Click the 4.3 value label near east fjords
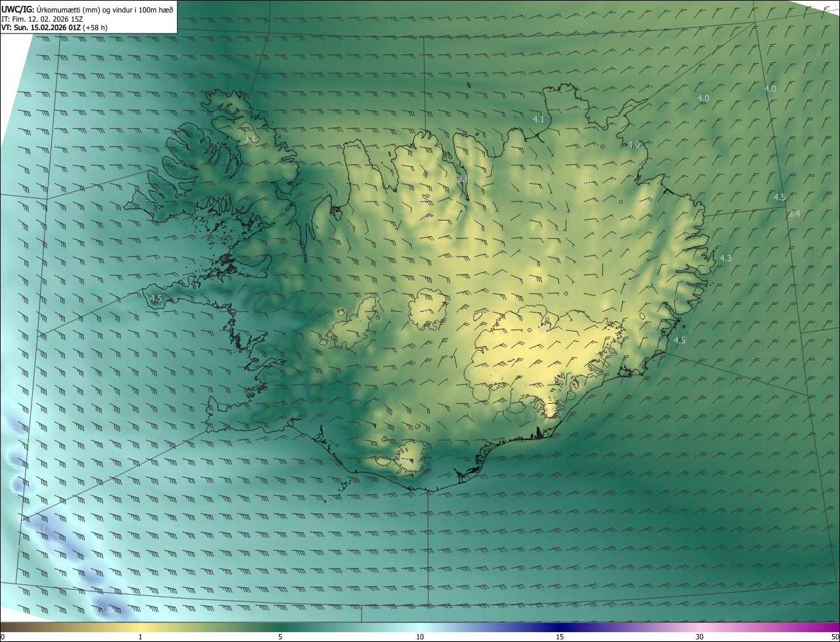 pyautogui.click(x=725, y=258)
